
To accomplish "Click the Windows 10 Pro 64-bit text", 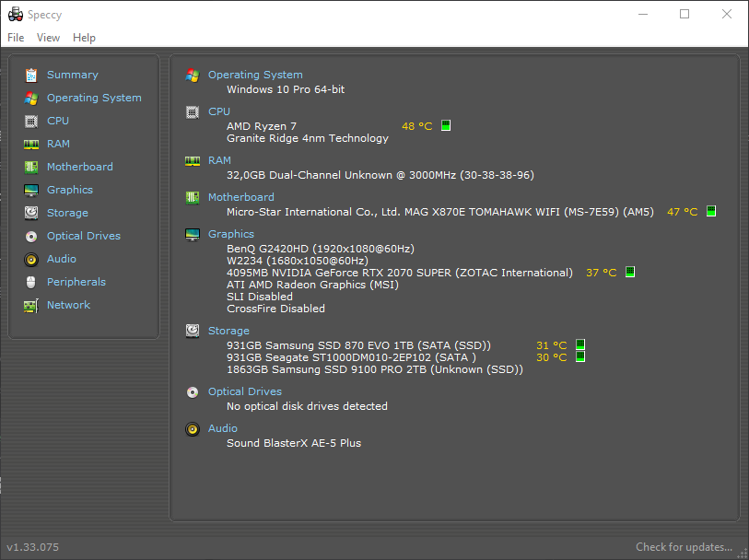I will coord(286,89).
